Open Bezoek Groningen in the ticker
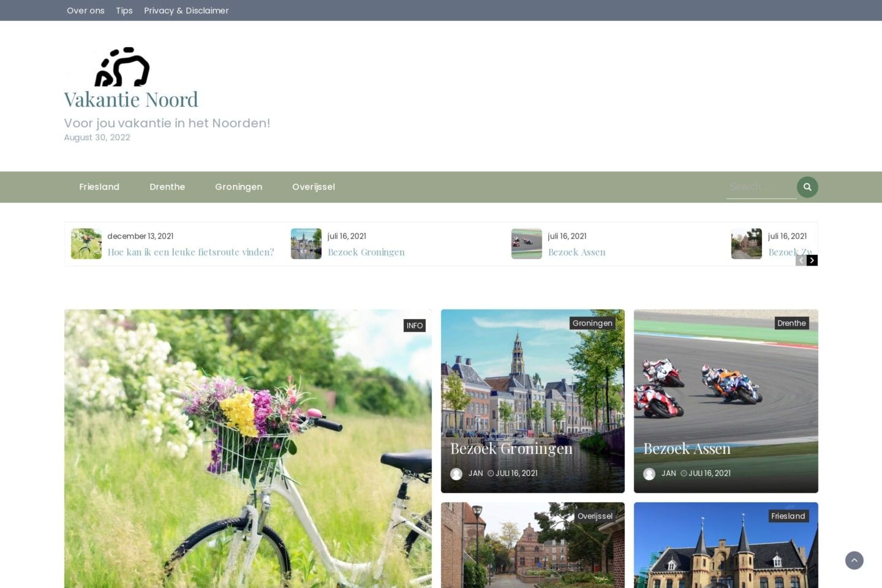 (366, 252)
